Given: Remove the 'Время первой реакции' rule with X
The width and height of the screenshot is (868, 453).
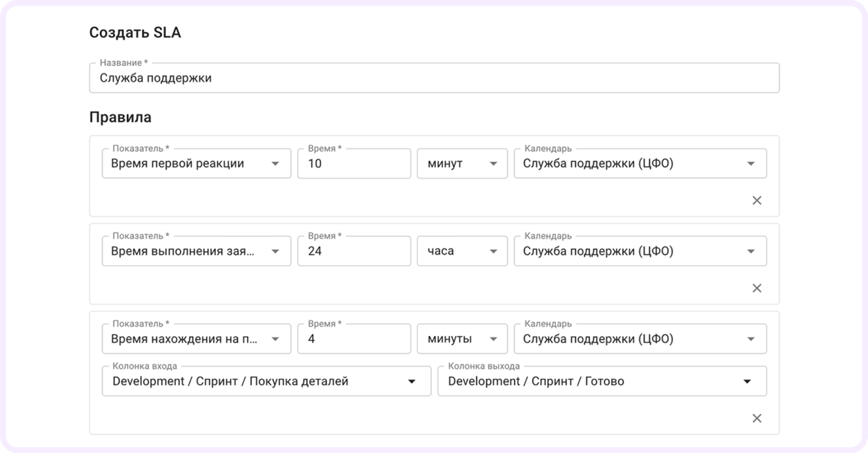Looking at the screenshot, I should pyautogui.click(x=756, y=200).
